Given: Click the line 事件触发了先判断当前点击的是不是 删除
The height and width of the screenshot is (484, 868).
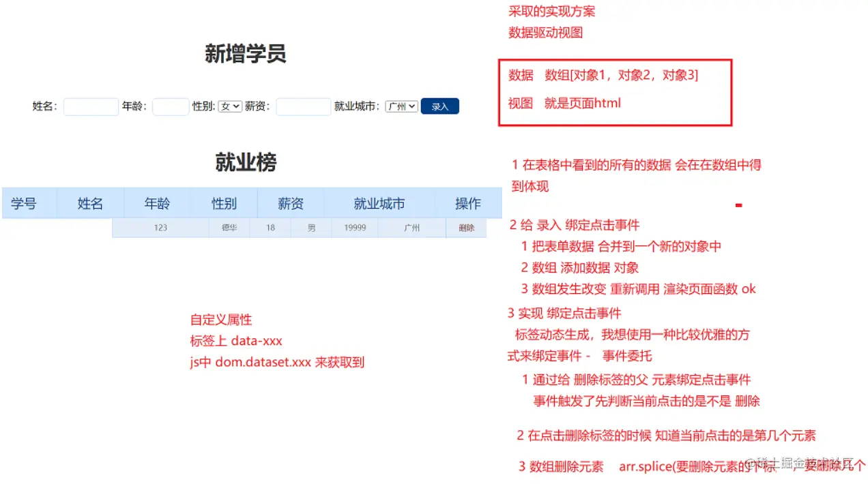Looking at the screenshot, I should tap(647, 401).
